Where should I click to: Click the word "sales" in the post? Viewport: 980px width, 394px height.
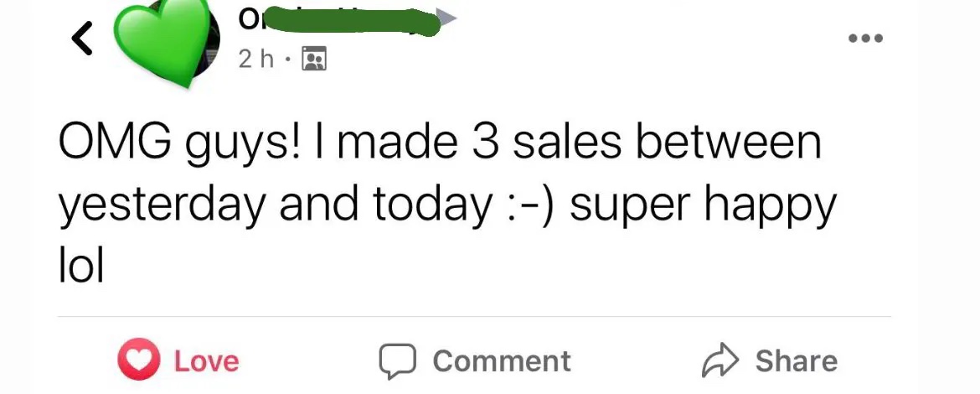point(566,144)
